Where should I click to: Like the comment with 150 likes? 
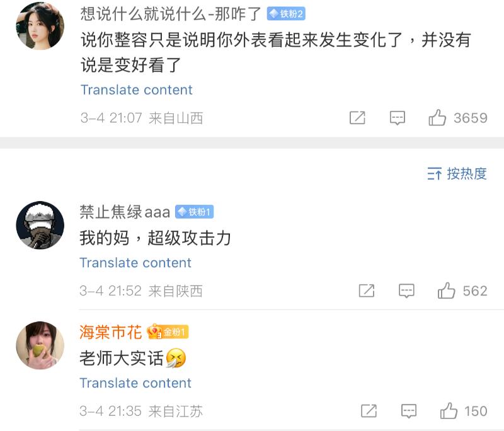click(449, 411)
